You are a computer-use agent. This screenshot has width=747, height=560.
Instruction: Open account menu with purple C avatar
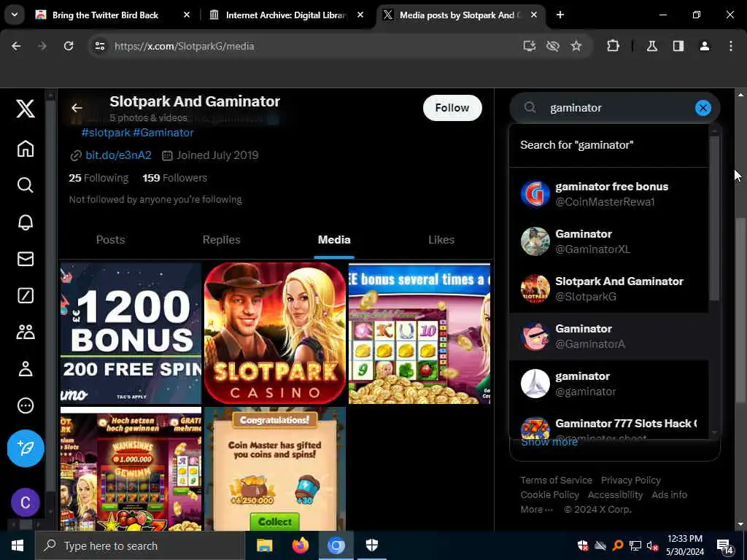(x=26, y=502)
